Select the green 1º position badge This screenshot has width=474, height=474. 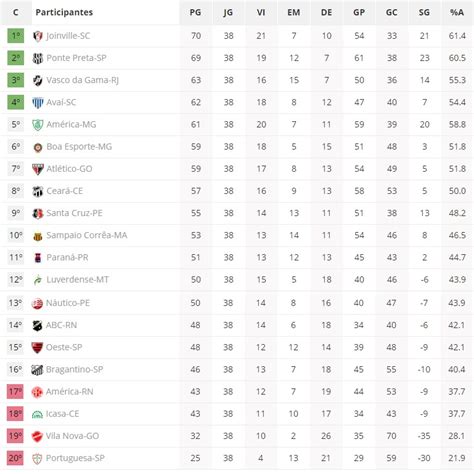coord(16,36)
